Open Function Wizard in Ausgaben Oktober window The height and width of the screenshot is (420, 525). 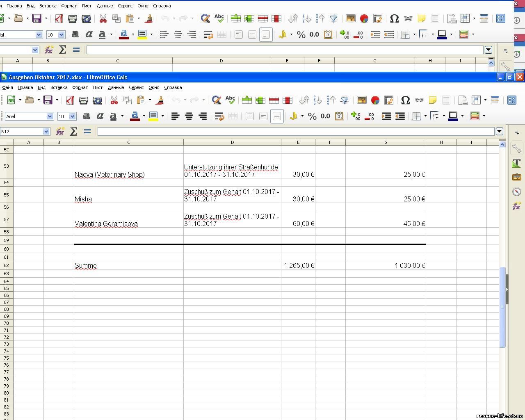click(x=60, y=131)
